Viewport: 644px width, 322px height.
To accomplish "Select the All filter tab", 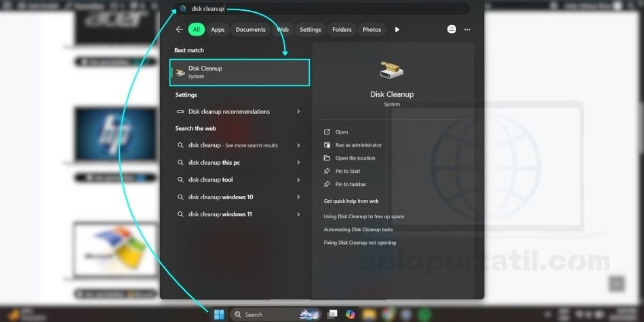I will click(x=197, y=30).
